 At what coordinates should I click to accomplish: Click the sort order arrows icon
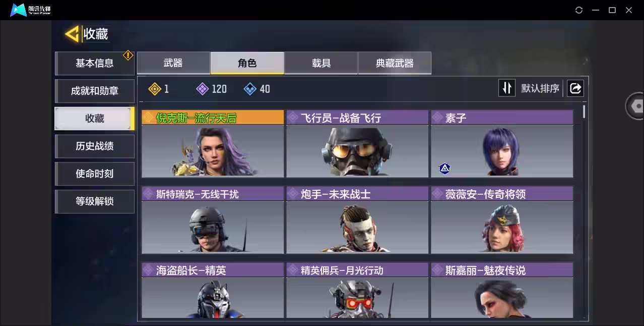pos(506,88)
